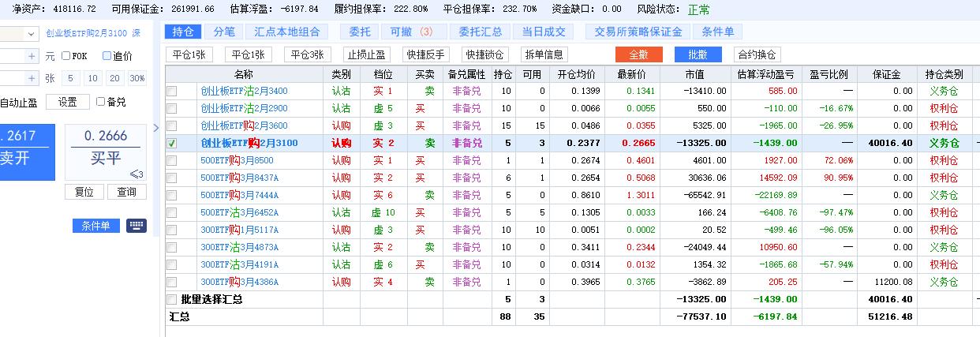Uncheck the 创业板ETF购2月3100 row checkbox
This screenshot has width=980, height=337.
172,144
